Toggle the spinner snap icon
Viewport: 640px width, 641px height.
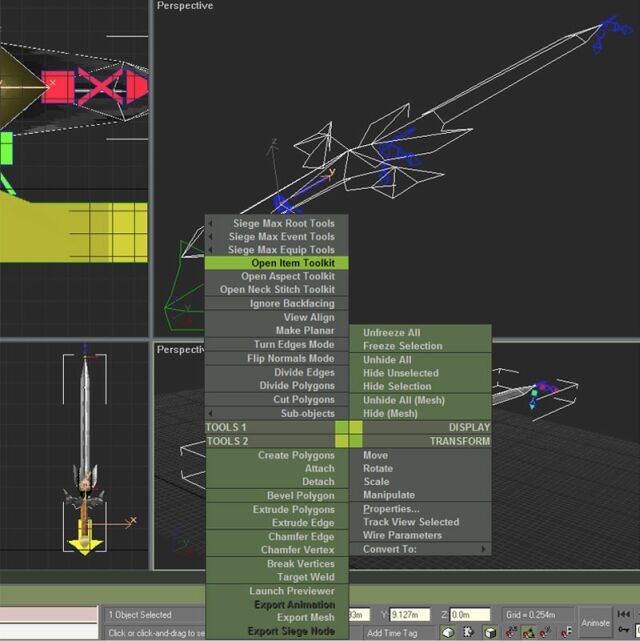coord(566,632)
